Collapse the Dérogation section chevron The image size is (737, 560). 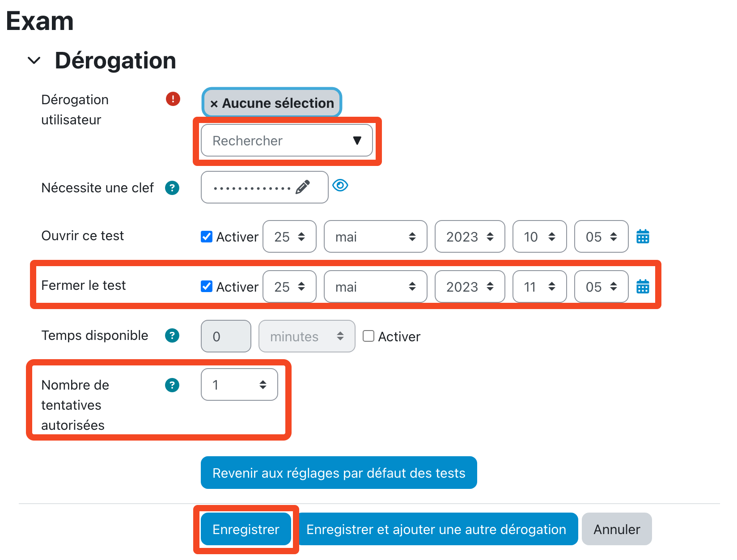pos(34,60)
